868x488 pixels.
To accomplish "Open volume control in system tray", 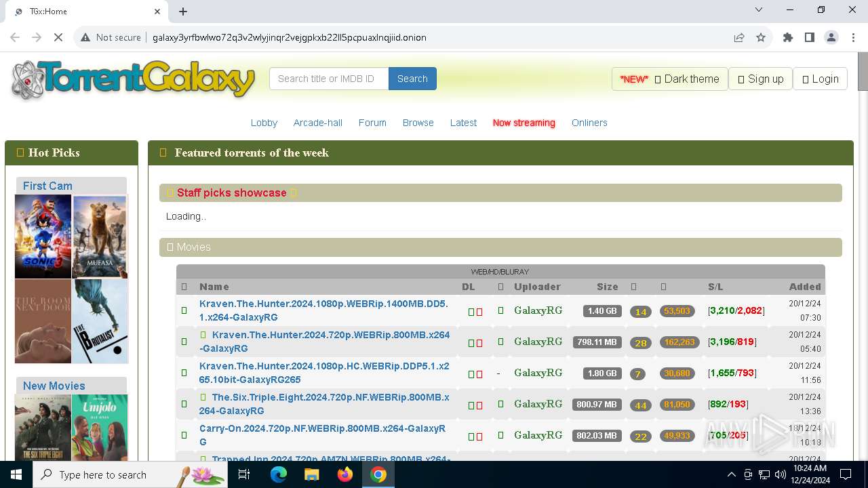I will (781, 474).
